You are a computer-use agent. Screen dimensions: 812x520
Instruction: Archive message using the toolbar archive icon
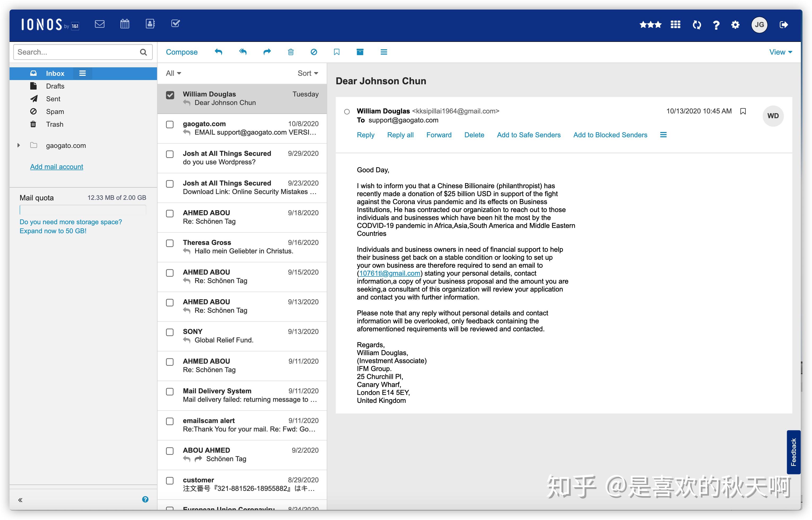[360, 52]
